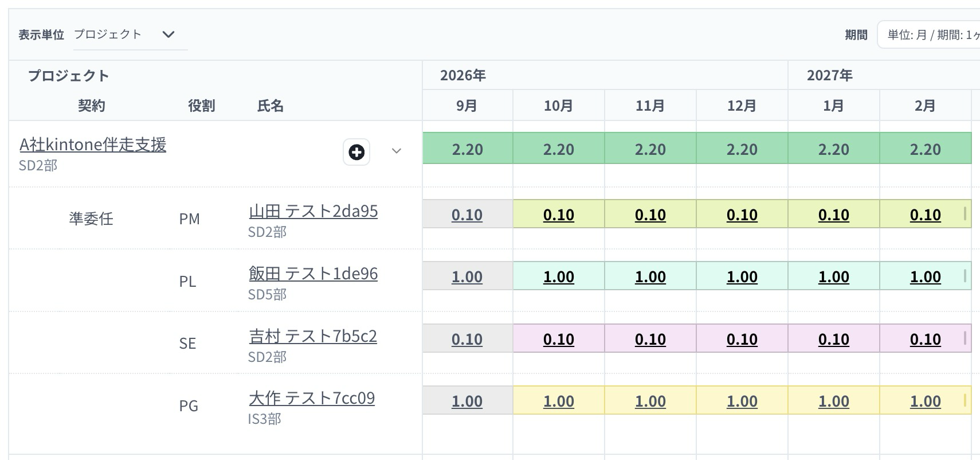Image resolution: width=980 pixels, height=460 pixels.
Task: Click the 契約 column header
Action: (92, 106)
